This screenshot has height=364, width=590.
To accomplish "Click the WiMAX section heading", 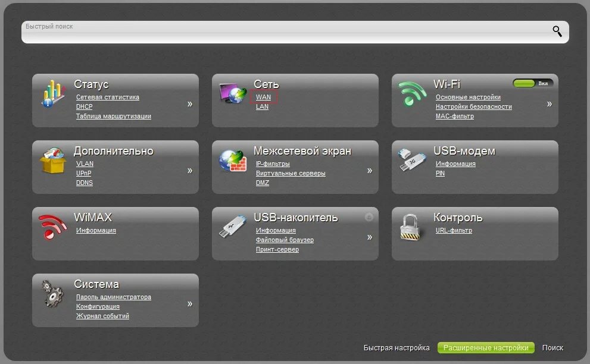I will point(93,217).
